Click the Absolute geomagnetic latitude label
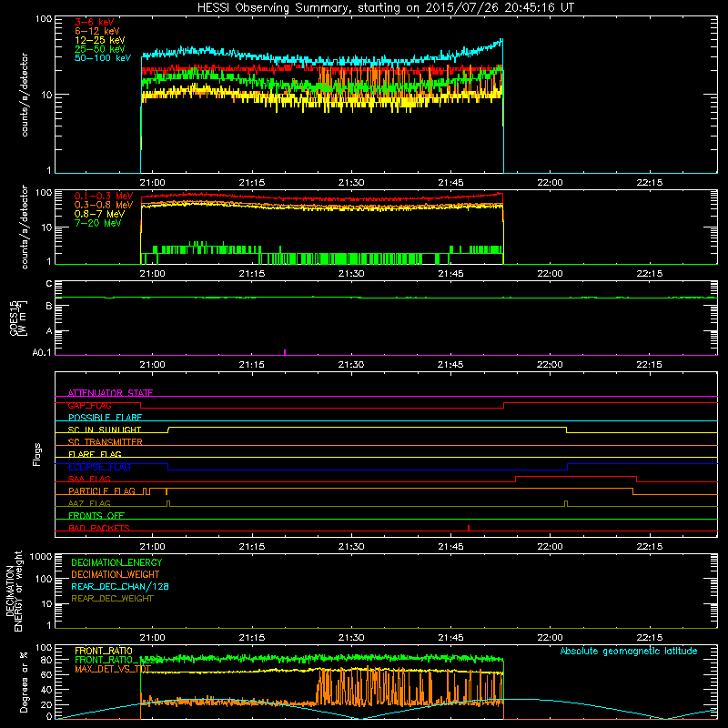Viewport: 728px width, 728px height. 629,651
